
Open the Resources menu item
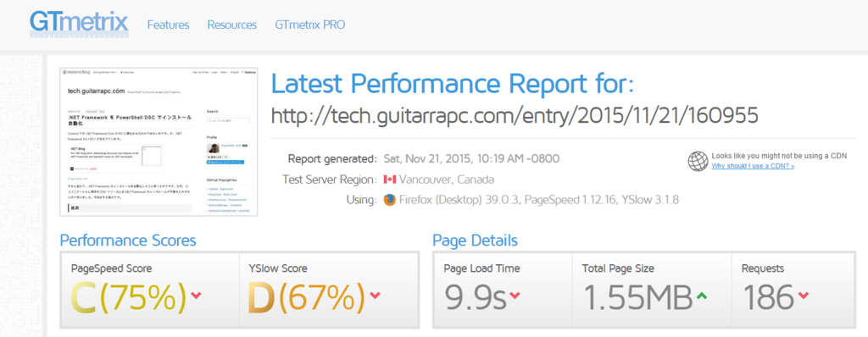click(232, 25)
